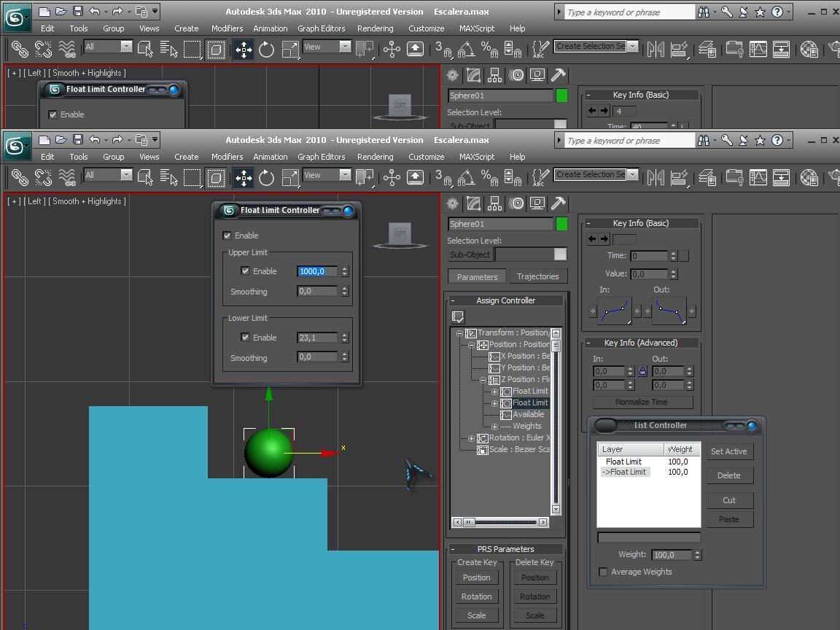Open Graph Editors menu in lower window
840x630 pixels.
[322, 157]
